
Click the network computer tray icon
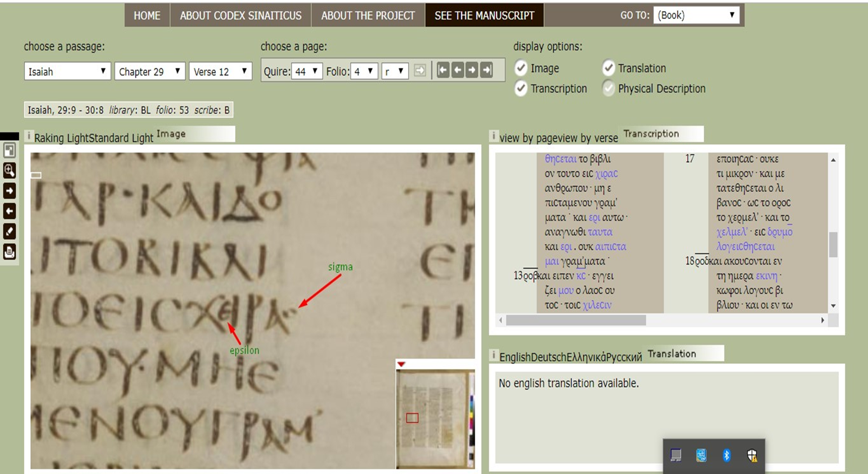coord(701,455)
